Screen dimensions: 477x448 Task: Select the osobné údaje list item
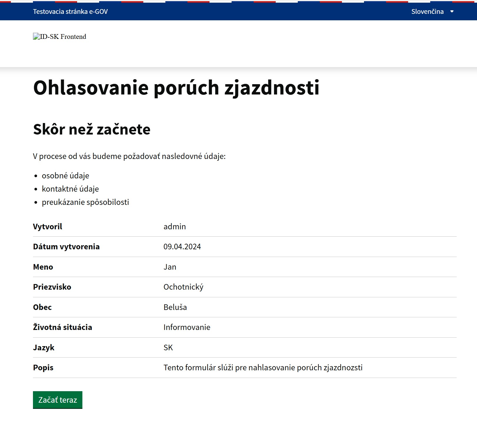[x=65, y=176]
